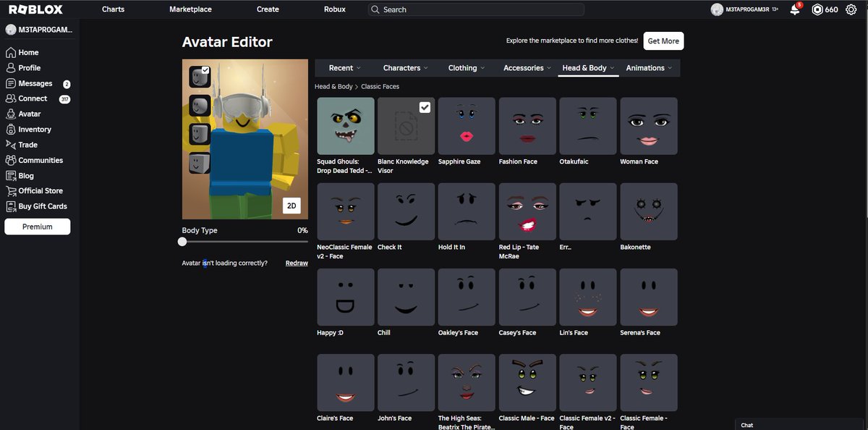The width and height of the screenshot is (868, 430).
Task: Click the search magnifier icon
Action: pos(375,9)
